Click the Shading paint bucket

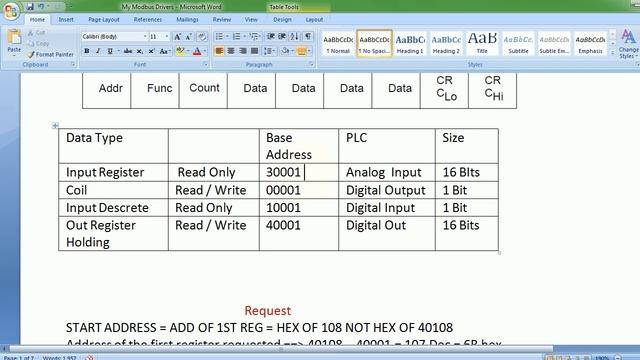[x=285, y=51]
